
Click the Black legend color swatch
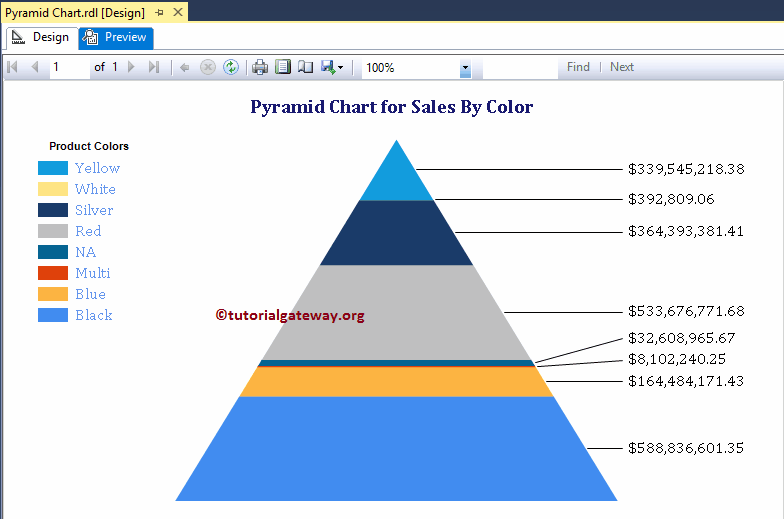pos(53,315)
